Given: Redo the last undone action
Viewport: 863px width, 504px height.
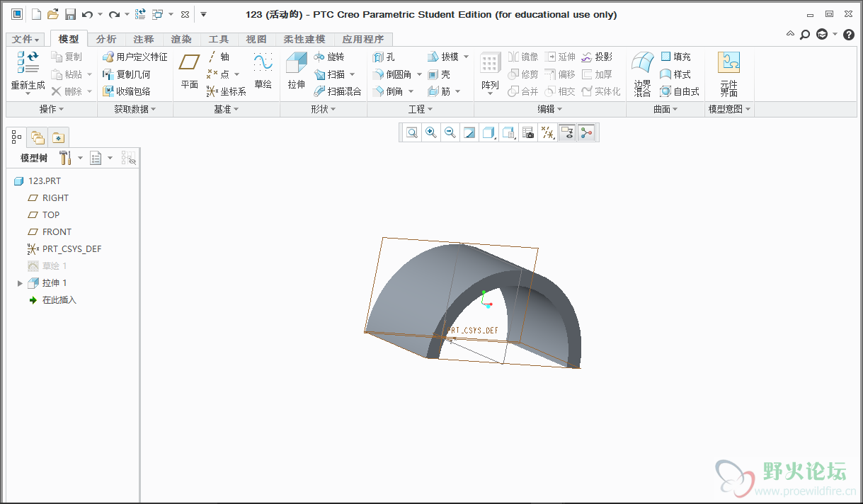Looking at the screenshot, I should pyautogui.click(x=114, y=14).
